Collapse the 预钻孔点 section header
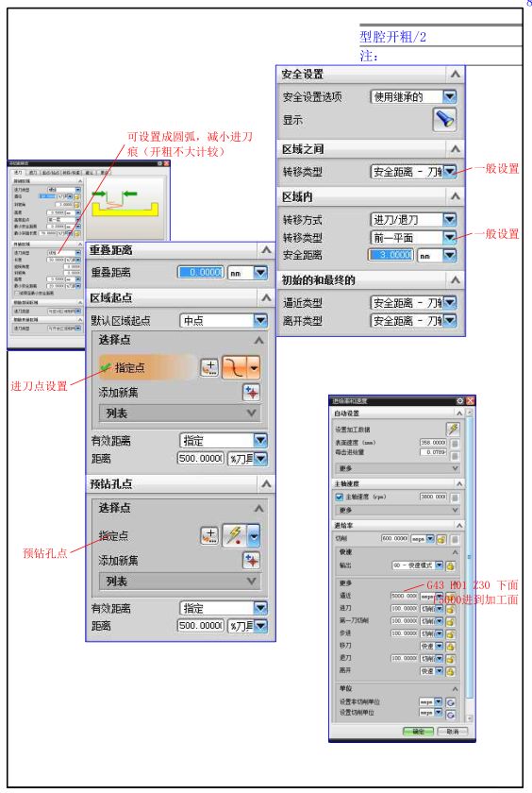The width and height of the screenshot is (532, 793). (x=266, y=484)
